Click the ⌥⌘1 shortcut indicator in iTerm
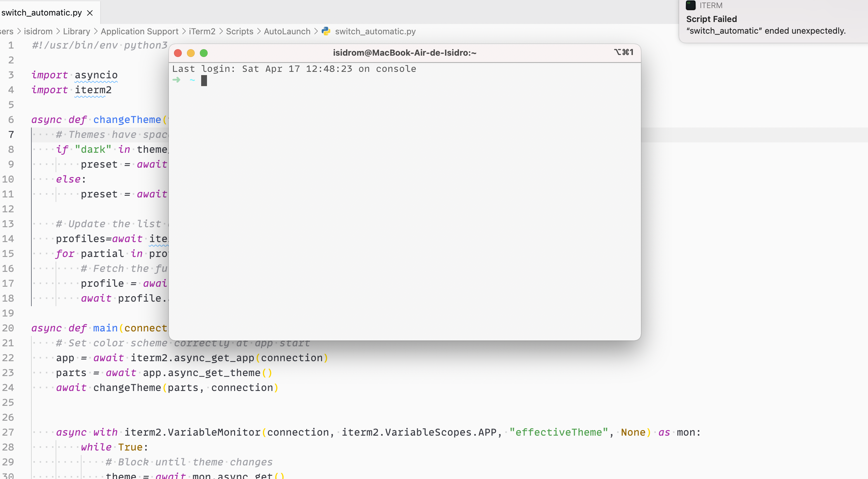 [x=624, y=52]
